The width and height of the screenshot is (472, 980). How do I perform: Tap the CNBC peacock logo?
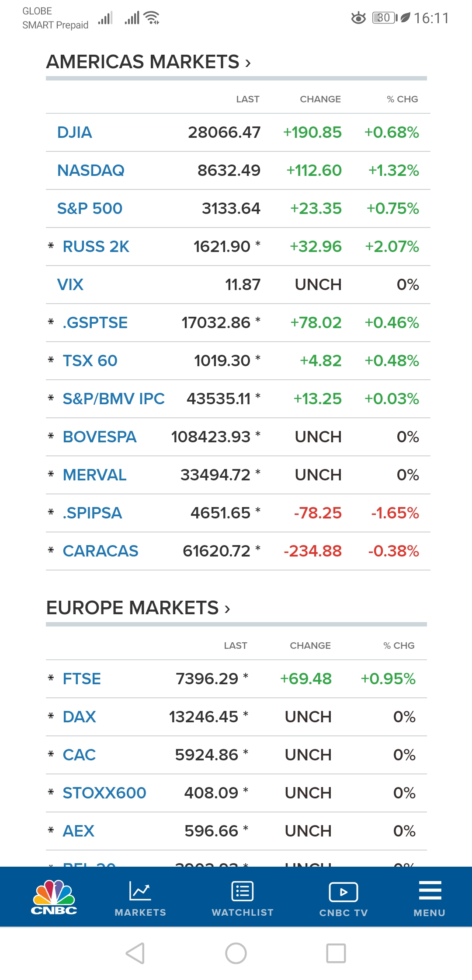[x=54, y=897]
